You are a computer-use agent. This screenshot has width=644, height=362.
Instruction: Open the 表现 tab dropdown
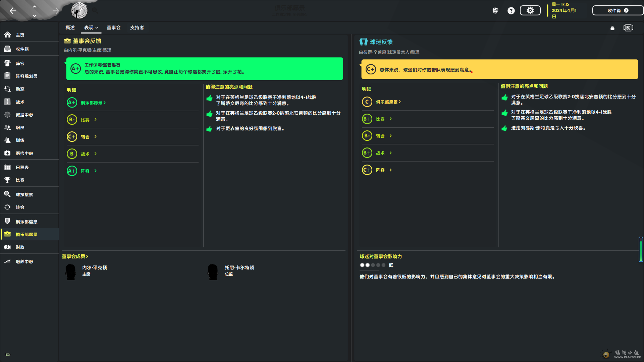click(91, 27)
